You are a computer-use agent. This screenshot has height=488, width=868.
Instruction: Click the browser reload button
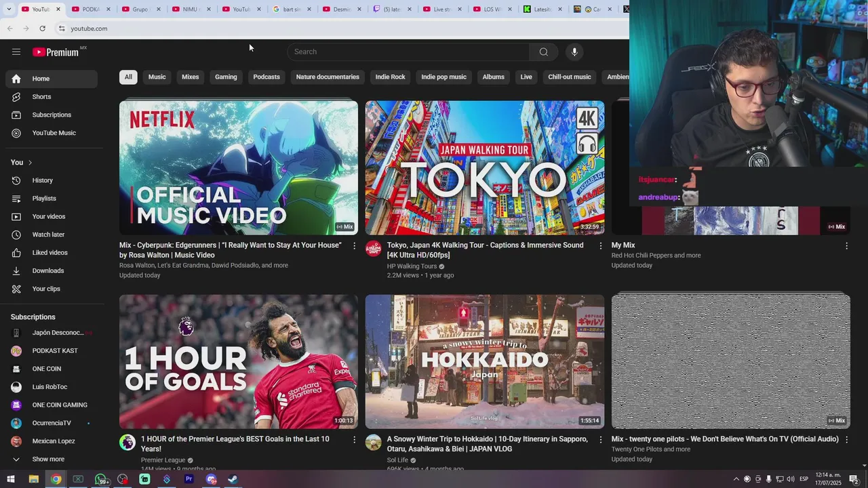[x=42, y=28]
